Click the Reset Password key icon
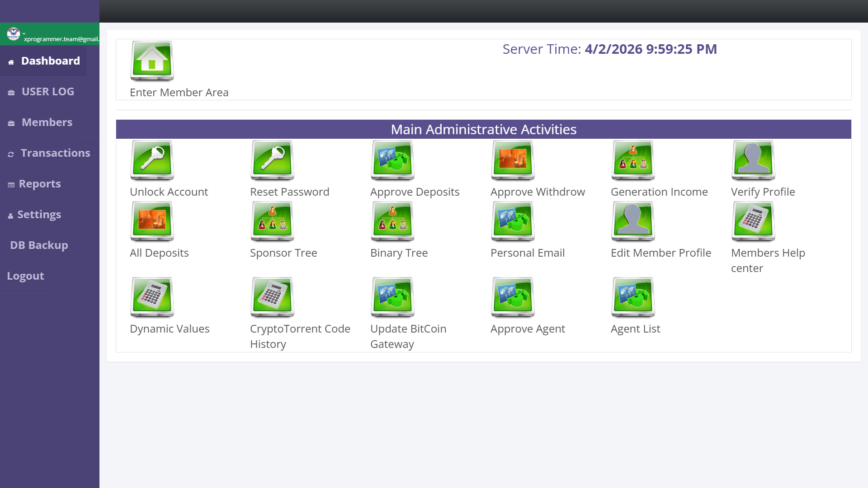The width and height of the screenshot is (868, 488). click(272, 160)
